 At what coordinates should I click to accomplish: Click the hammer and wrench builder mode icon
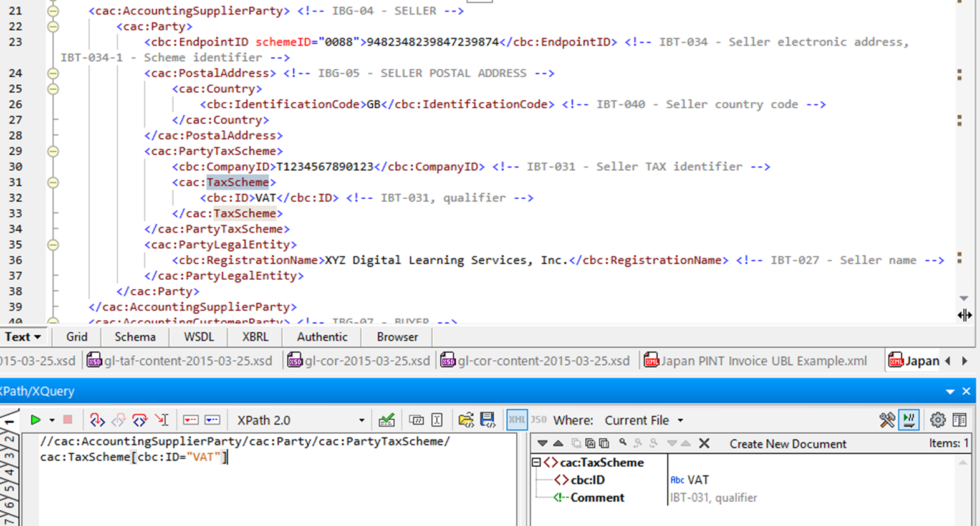(x=886, y=420)
